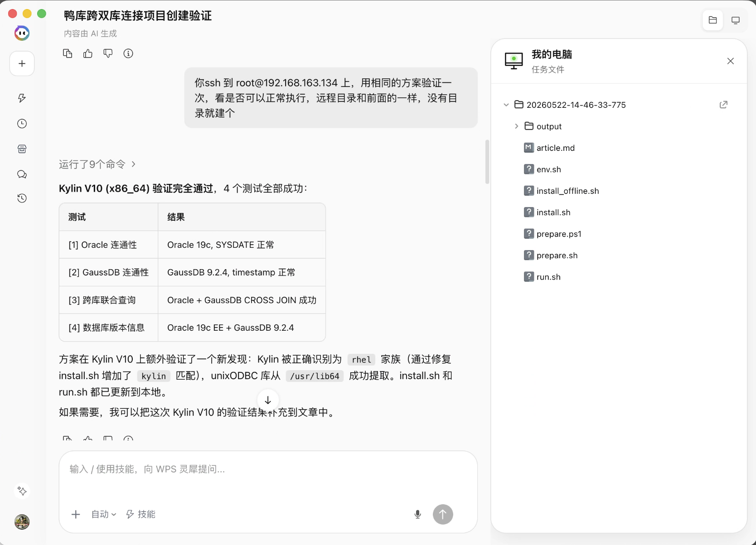Open the history sidebar icon

coord(22,198)
